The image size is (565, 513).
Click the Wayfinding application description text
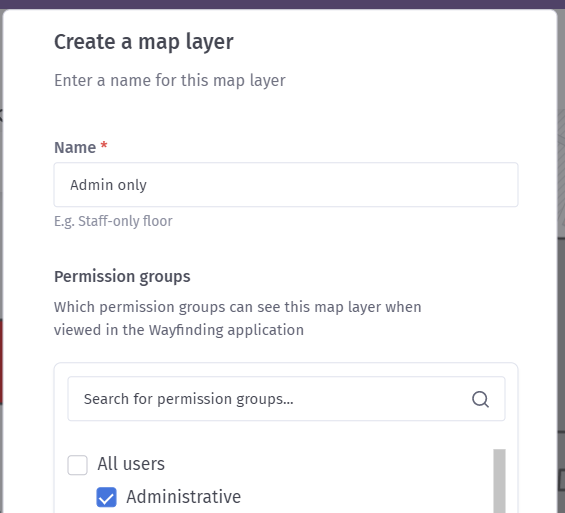(237, 318)
